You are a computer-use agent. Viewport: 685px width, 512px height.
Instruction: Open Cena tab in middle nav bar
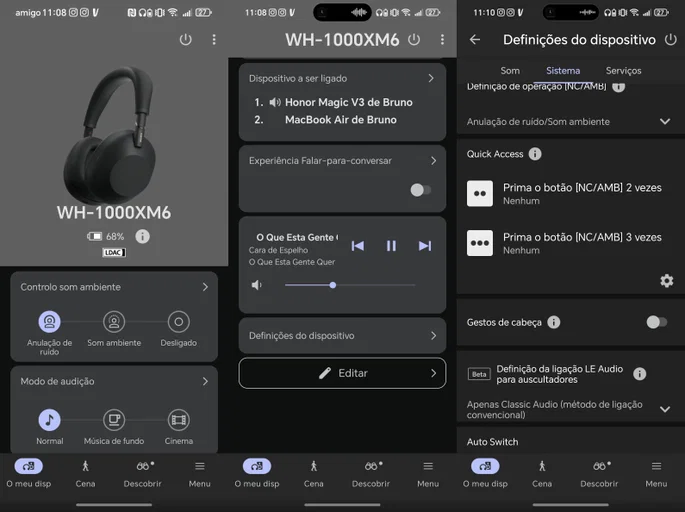pyautogui.click(x=314, y=474)
